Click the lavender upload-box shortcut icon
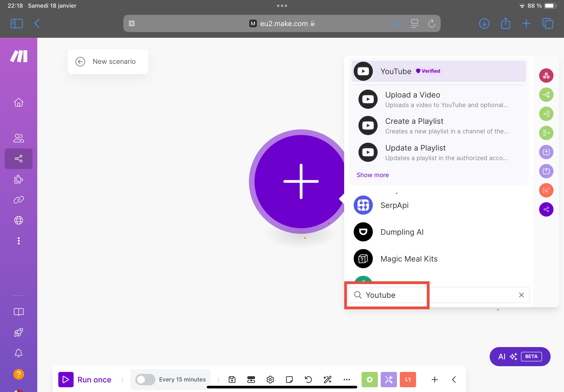This screenshot has width=564, height=392. click(x=546, y=171)
